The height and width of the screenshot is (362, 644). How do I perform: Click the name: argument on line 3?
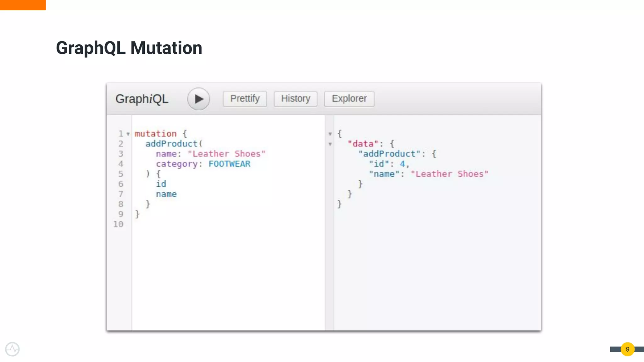tap(169, 154)
